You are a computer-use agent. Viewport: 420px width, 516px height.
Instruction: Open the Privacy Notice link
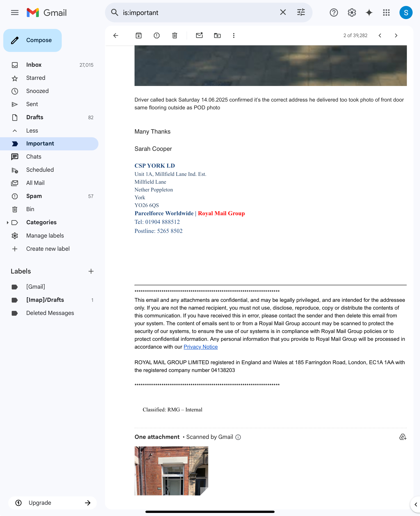201,347
